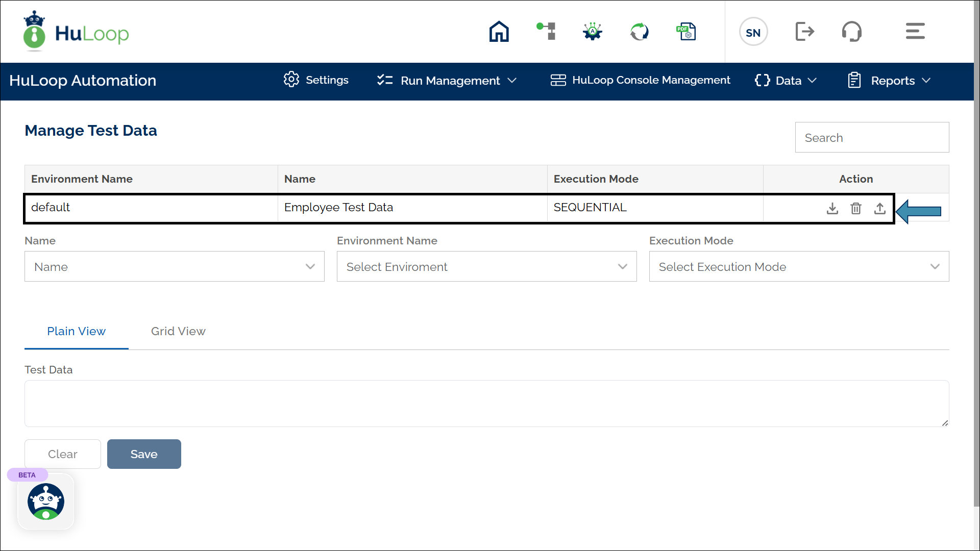The width and height of the screenshot is (980, 551).
Task: Click the Clear button
Action: coord(63,454)
